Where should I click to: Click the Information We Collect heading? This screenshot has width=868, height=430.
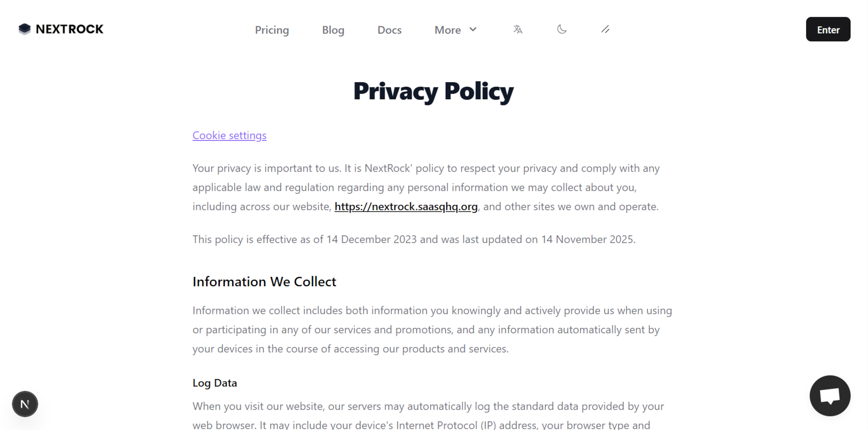[x=264, y=281]
